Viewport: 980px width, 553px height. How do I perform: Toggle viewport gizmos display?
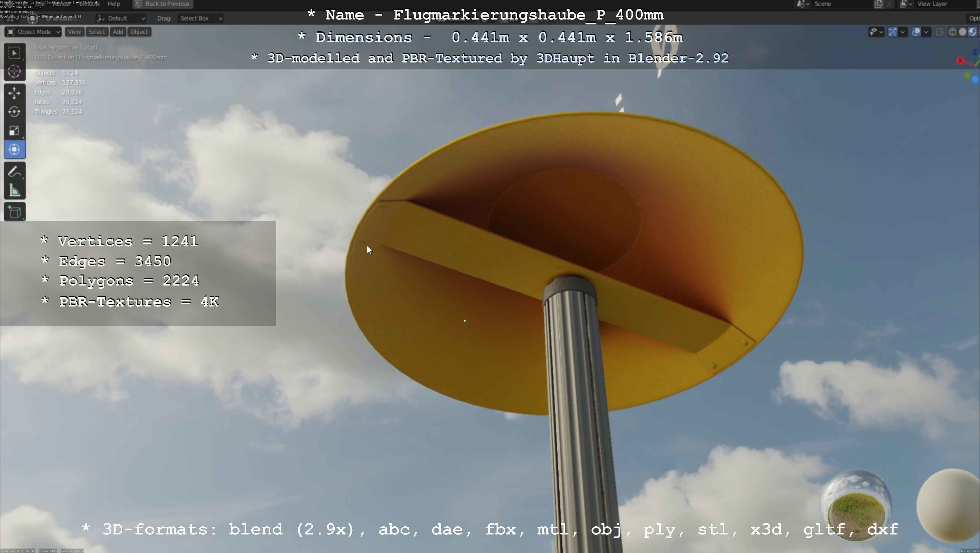pos(893,32)
